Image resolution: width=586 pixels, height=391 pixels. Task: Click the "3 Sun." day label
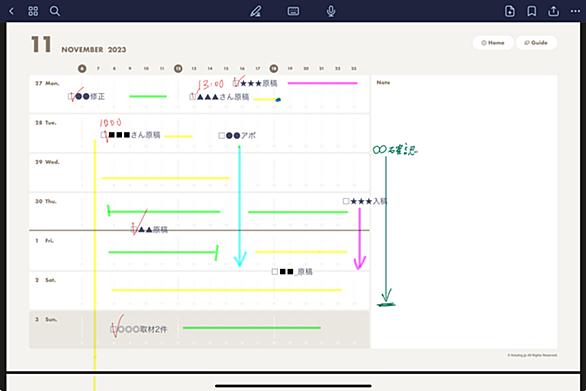click(x=46, y=319)
